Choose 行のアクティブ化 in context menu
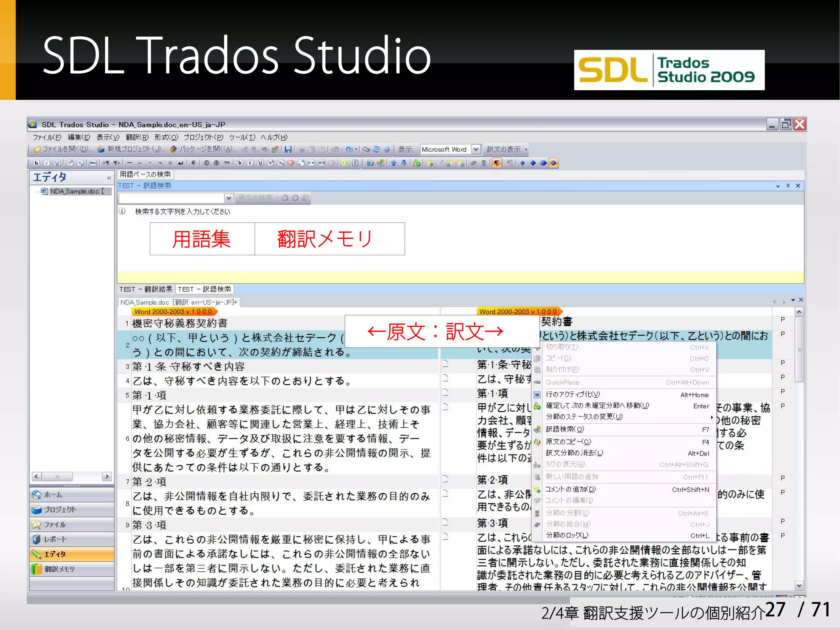This screenshot has height=630, width=840. pyautogui.click(x=624, y=394)
